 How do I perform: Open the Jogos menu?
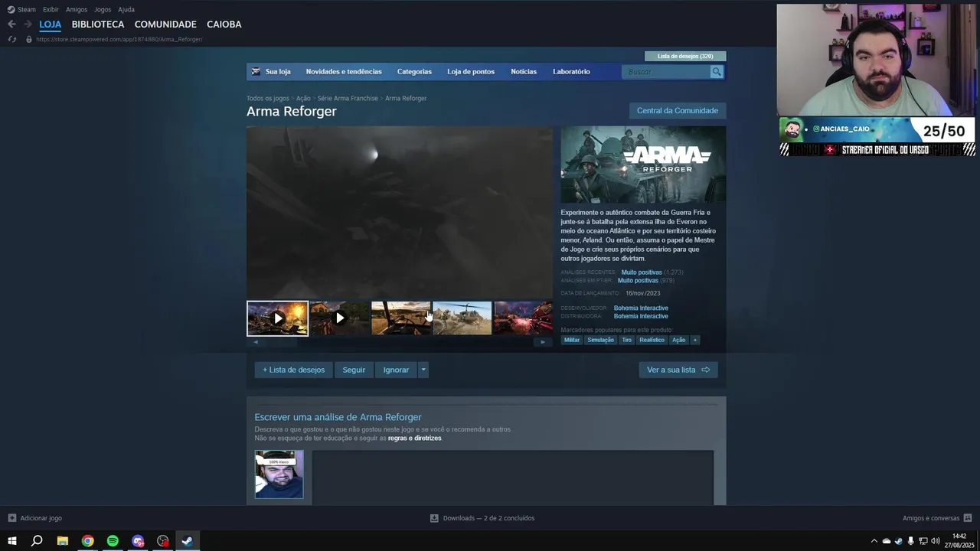[x=103, y=10]
